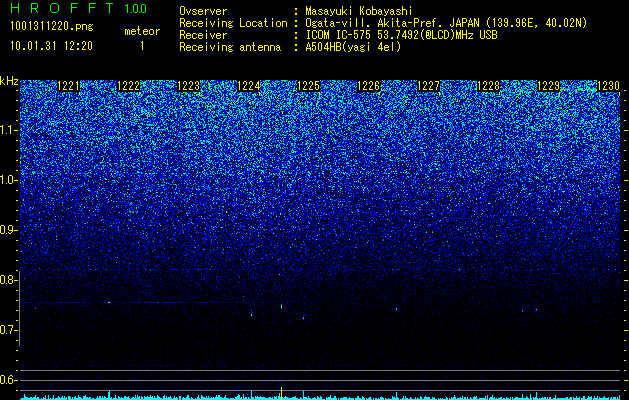Click the 'Ovserver' field label

203,11
